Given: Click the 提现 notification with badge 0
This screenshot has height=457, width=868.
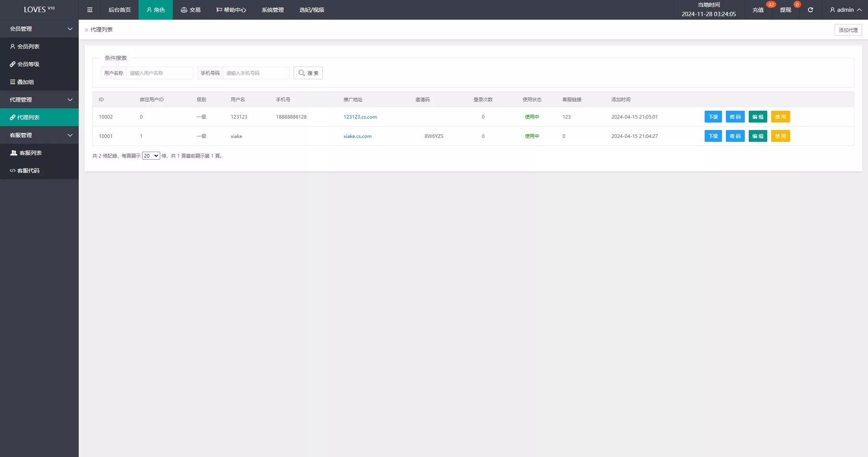Looking at the screenshot, I should [785, 10].
